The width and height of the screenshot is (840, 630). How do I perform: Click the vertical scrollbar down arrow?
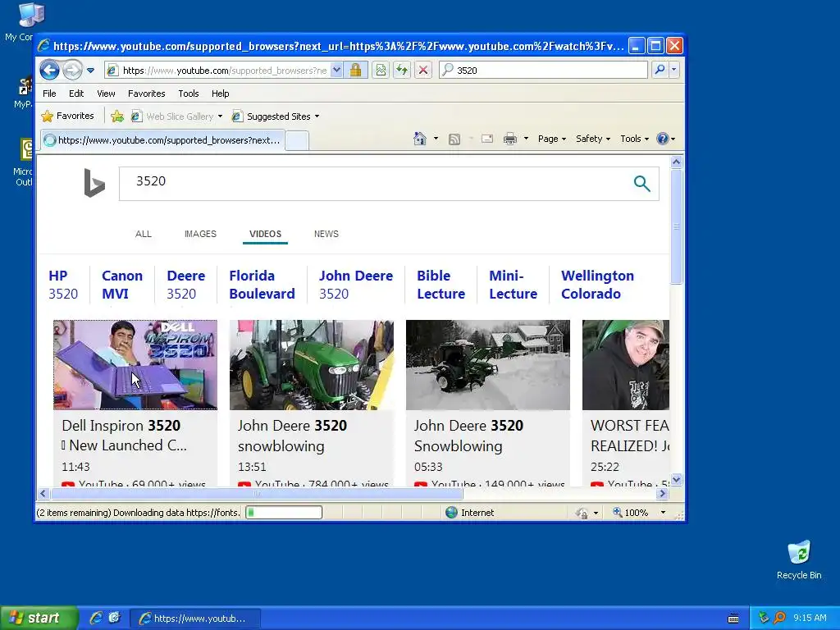pyautogui.click(x=676, y=480)
